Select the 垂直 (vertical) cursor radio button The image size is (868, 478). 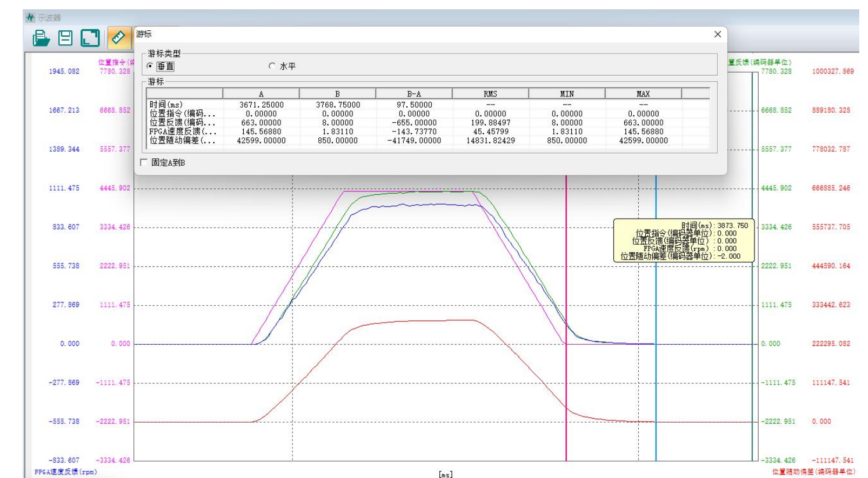(x=150, y=66)
